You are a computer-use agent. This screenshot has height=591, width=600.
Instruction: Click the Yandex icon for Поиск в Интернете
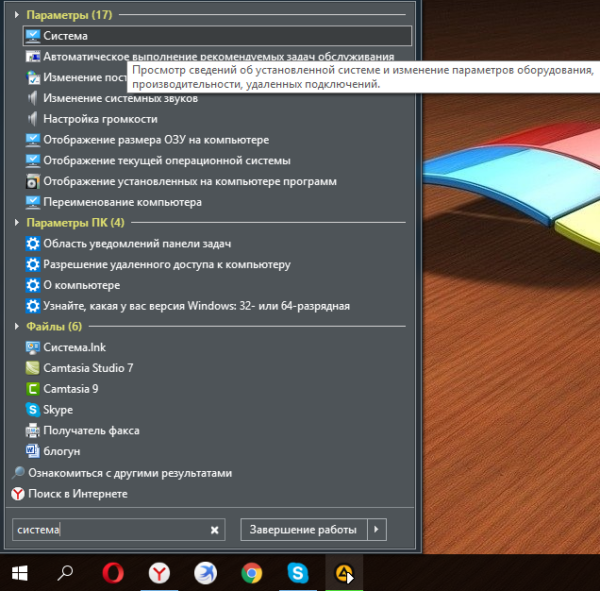(x=18, y=494)
